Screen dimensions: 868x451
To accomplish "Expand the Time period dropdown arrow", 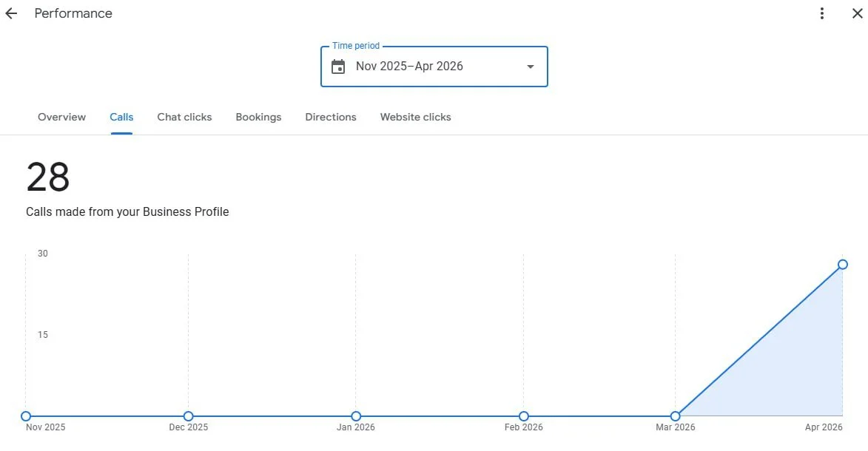I will click(x=531, y=67).
